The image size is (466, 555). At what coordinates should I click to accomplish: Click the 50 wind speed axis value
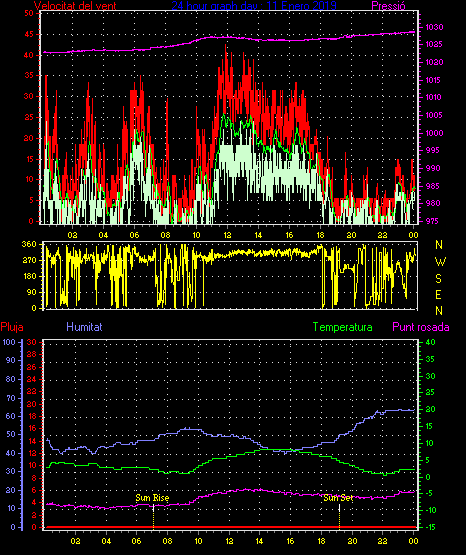[x=29, y=13]
